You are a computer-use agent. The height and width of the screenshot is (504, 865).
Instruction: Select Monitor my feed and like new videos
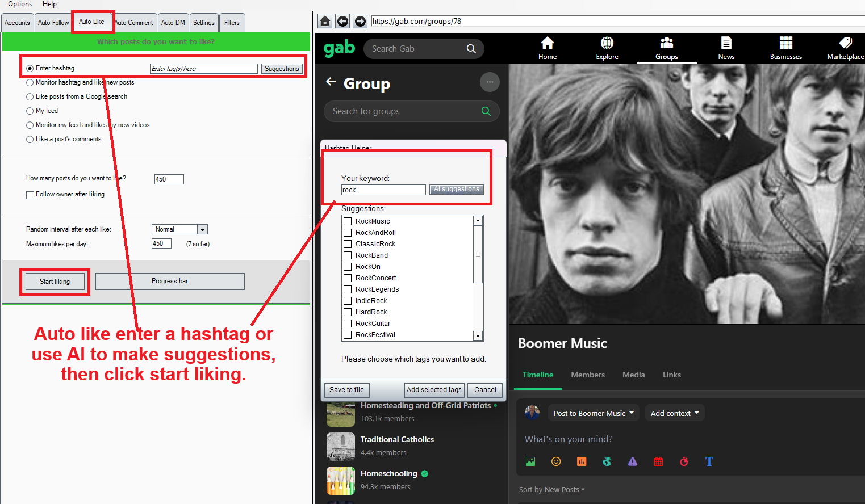[x=30, y=125]
